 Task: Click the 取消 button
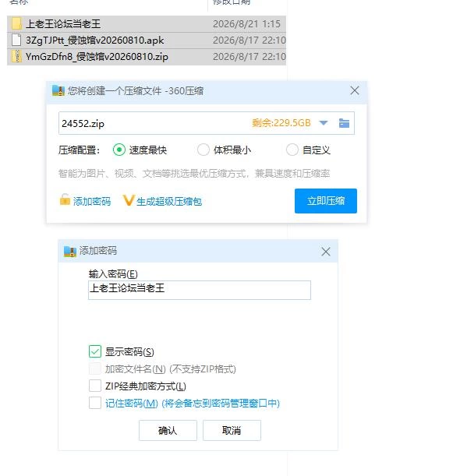232,430
